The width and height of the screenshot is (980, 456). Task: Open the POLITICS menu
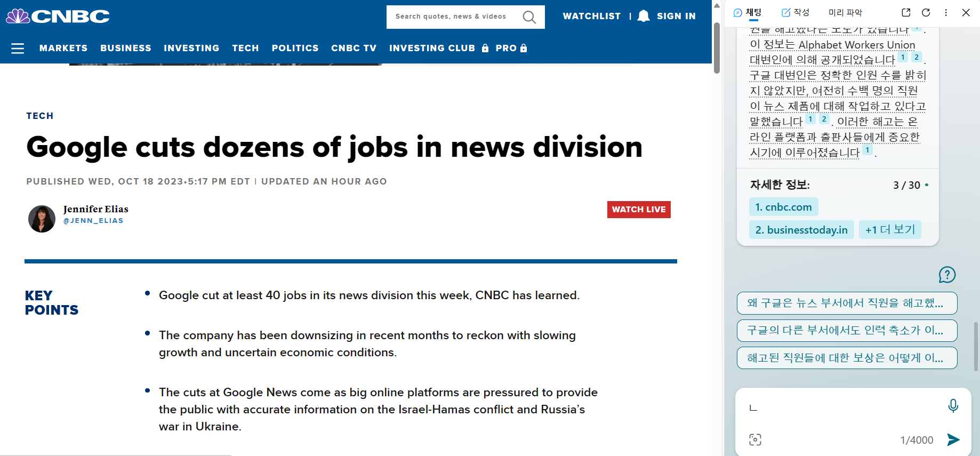coord(295,48)
